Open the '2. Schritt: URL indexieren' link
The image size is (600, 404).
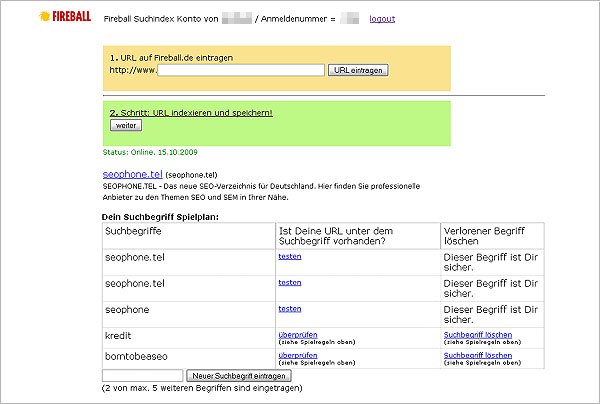click(190, 112)
